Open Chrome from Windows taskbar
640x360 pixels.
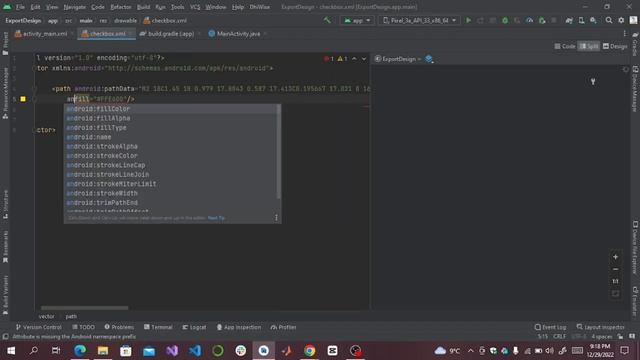pyautogui.click(x=309, y=351)
